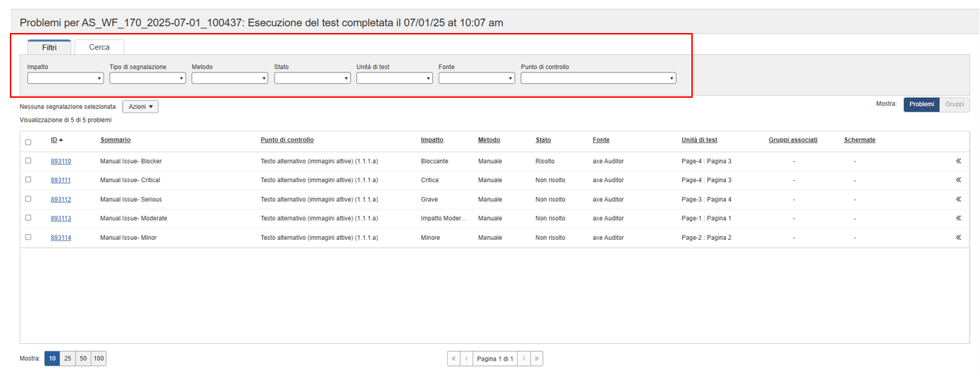Select the Filtri tab

click(49, 47)
